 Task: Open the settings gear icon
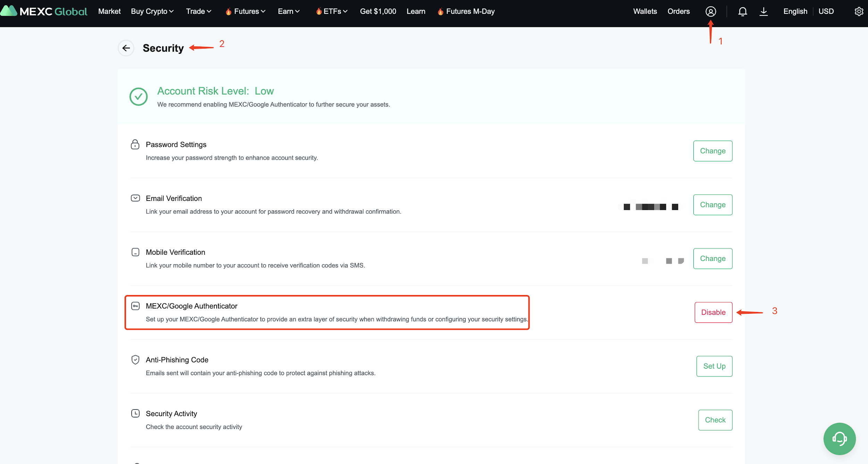pyautogui.click(x=859, y=11)
